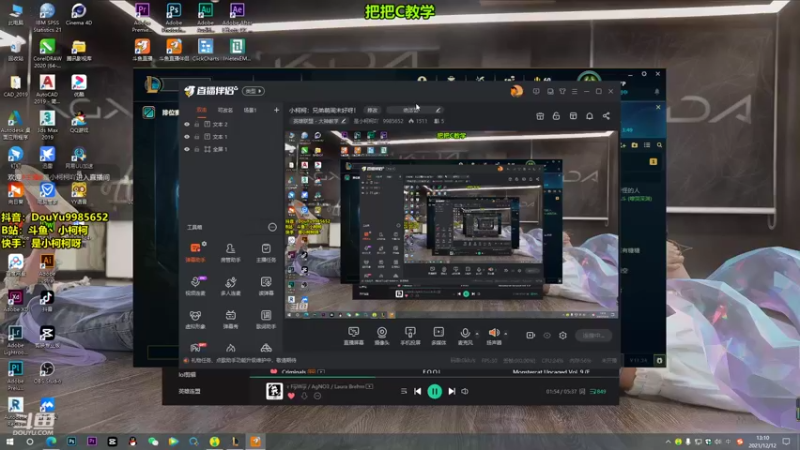Image resolution: width=800 pixels, height=450 pixels.
Task: Skip to the next music track
Action: pyautogui.click(x=452, y=391)
